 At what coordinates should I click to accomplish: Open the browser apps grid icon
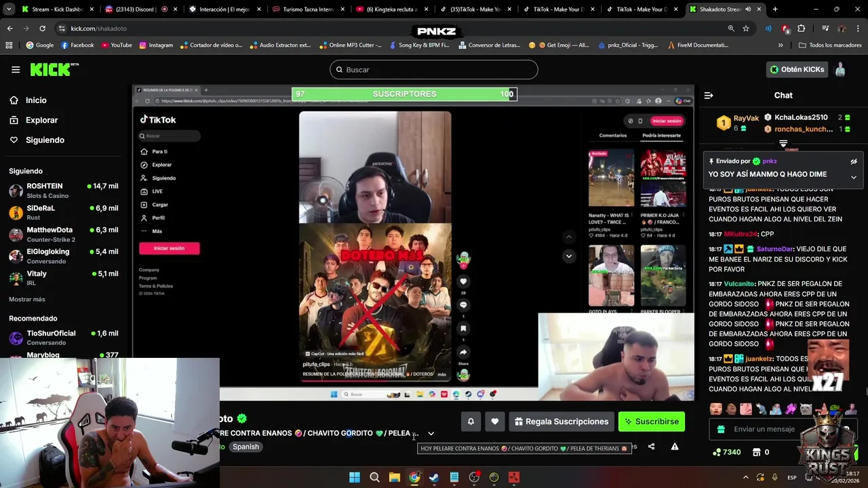pyautogui.click(x=9, y=45)
